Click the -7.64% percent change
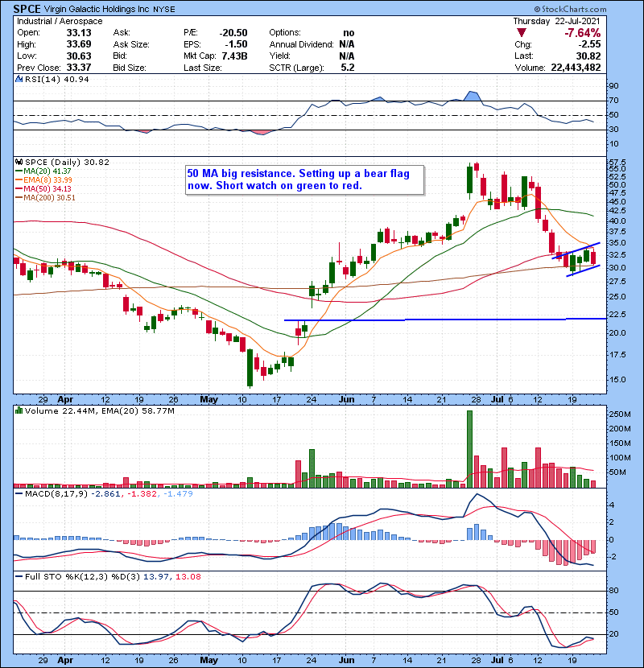Screen dimensions: 644x668 (x=582, y=33)
